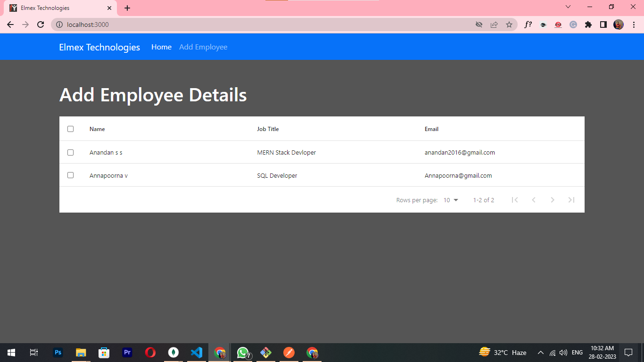Click the MERN Stack Devloper cell
Viewport: 644px width, 362px height.
[287, 153]
